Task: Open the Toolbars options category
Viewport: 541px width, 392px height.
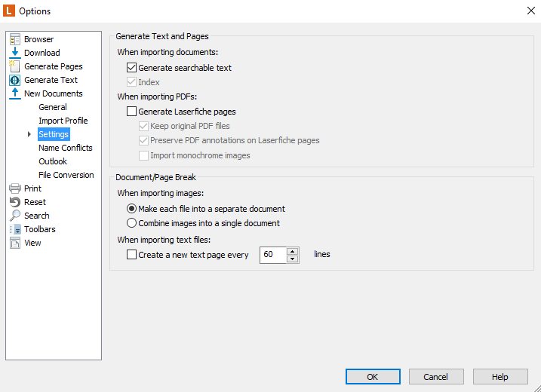Action: point(40,229)
